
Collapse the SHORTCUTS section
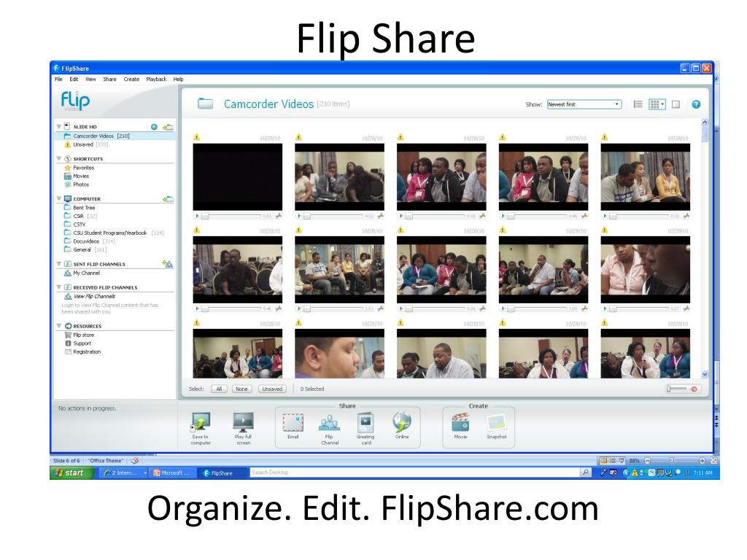[58, 158]
